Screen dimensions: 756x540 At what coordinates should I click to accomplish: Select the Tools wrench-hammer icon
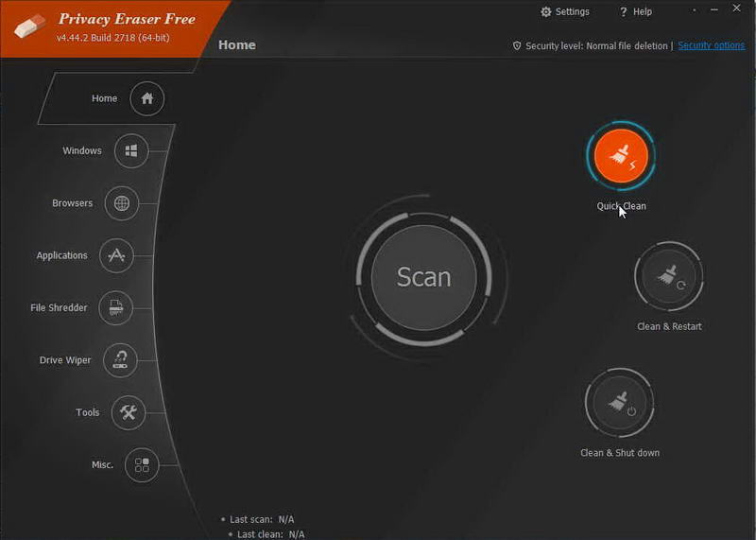click(129, 412)
